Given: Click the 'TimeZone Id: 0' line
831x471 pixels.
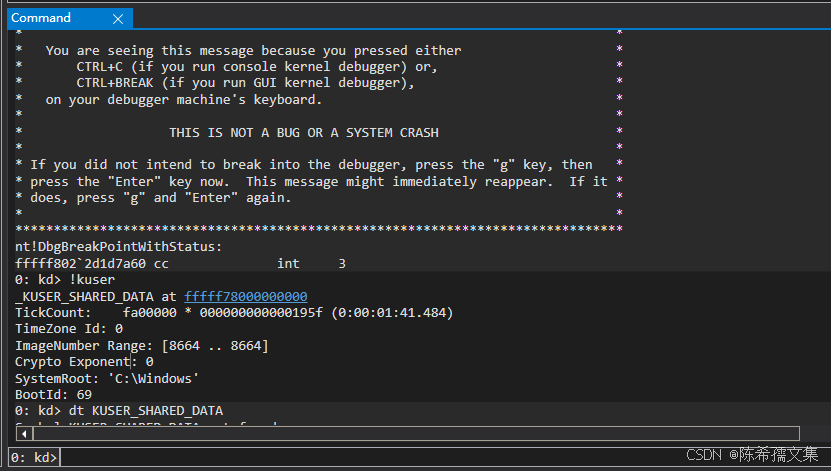Looking at the screenshot, I should pos(69,328).
